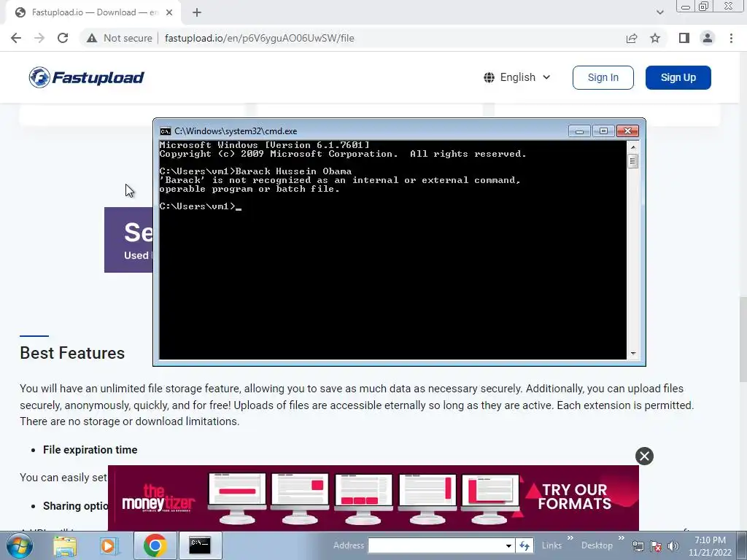747x560 pixels.
Task: Click the Moneytizer banner logo
Action: (158, 498)
